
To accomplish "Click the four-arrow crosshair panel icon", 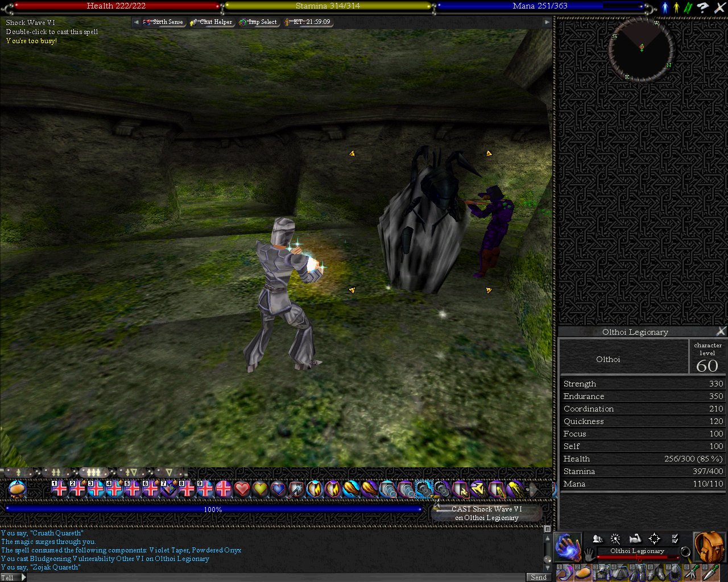I will pos(655,538).
